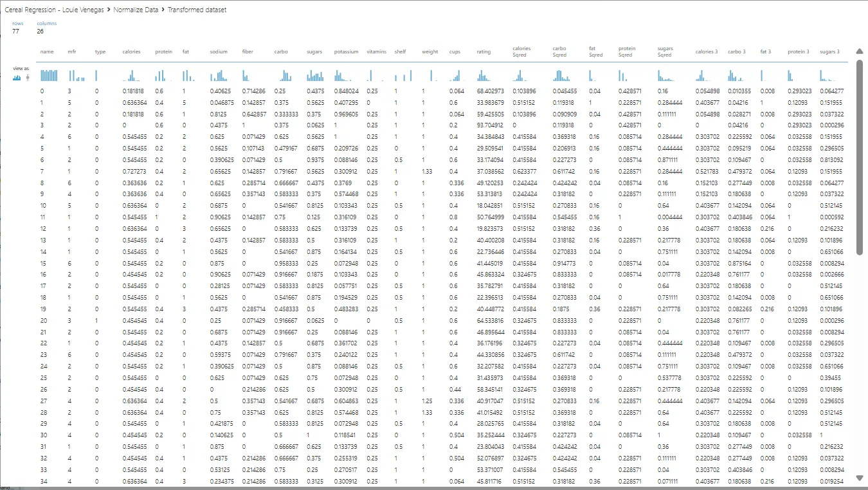Click name cell 34 in last row
Image resolution: width=868 pixels, height=490 pixels.
pos(43,481)
